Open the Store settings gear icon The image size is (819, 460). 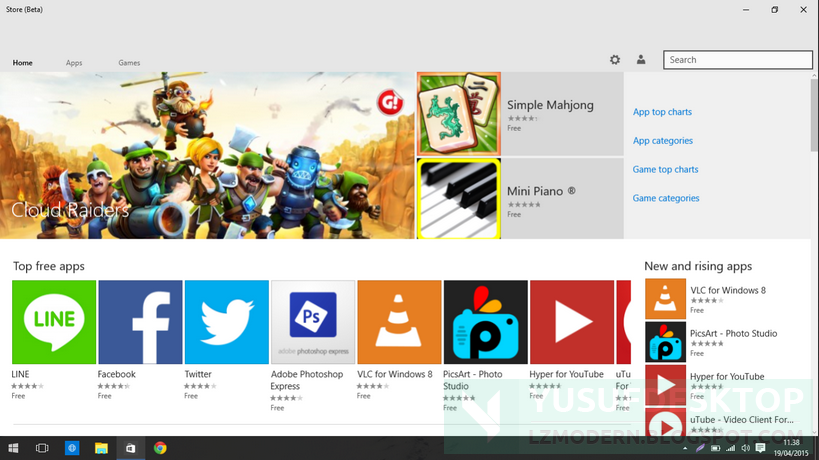click(x=615, y=60)
